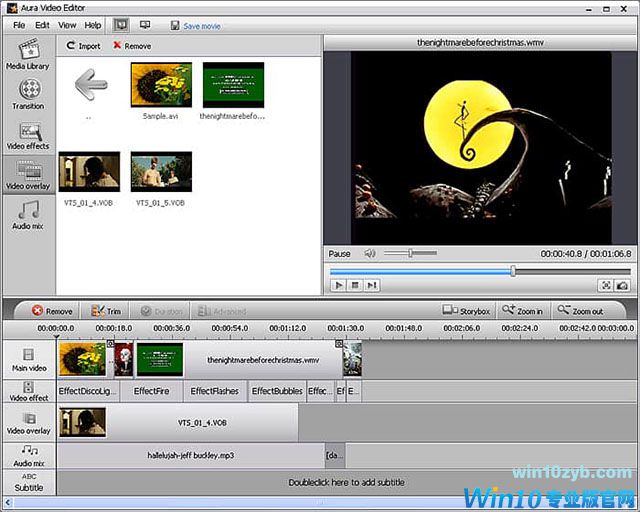Click the Advanced timeline button
The width and height of the screenshot is (640, 512).
[x=222, y=311]
